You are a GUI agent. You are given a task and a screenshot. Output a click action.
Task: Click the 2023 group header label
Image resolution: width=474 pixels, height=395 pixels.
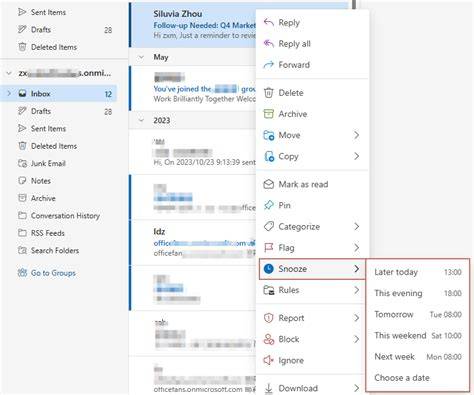(x=162, y=120)
